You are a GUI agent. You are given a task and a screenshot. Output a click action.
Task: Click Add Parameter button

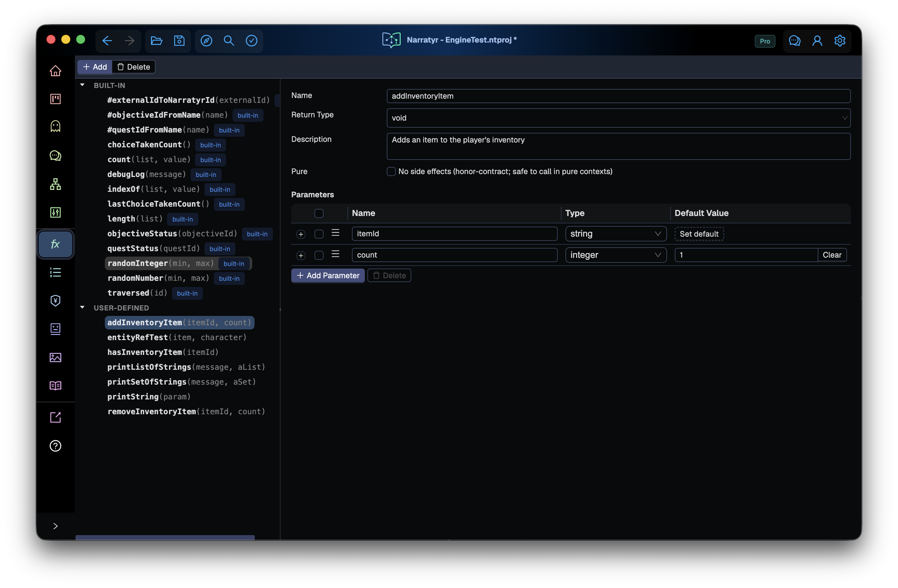pos(328,276)
